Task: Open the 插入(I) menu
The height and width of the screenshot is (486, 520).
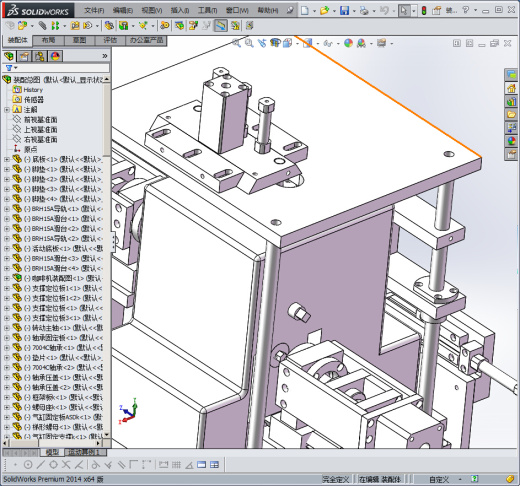Action: coord(180,11)
